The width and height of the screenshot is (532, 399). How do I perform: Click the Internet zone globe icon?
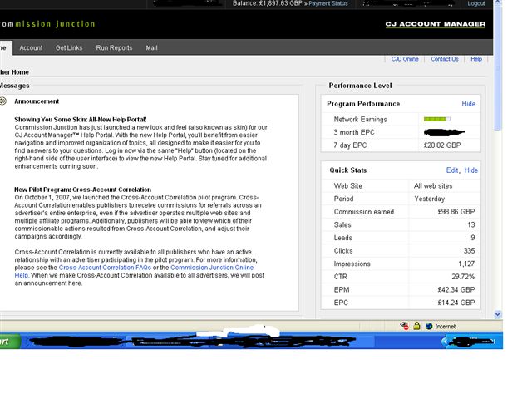[x=429, y=327]
